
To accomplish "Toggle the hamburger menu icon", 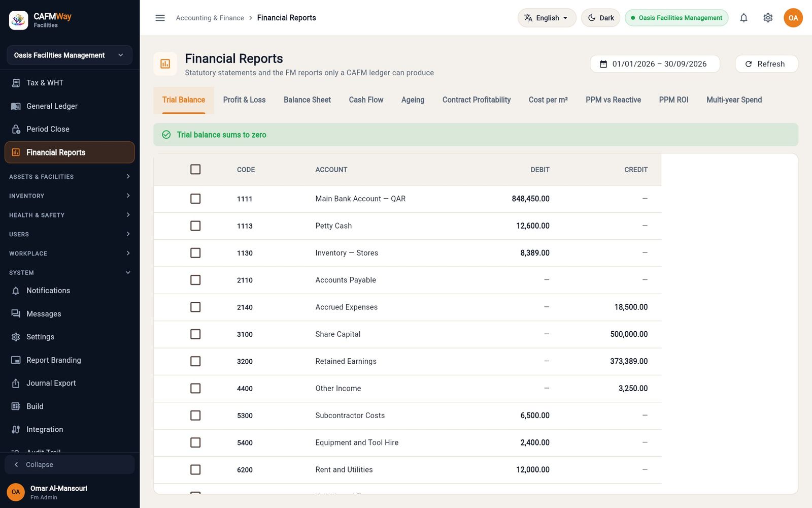I will coord(160,18).
